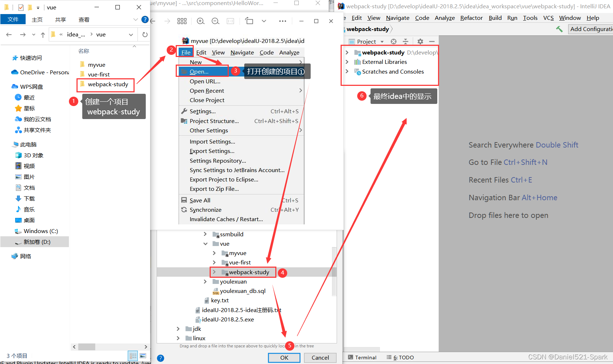Switch File Explorer to details view

pos(133,356)
